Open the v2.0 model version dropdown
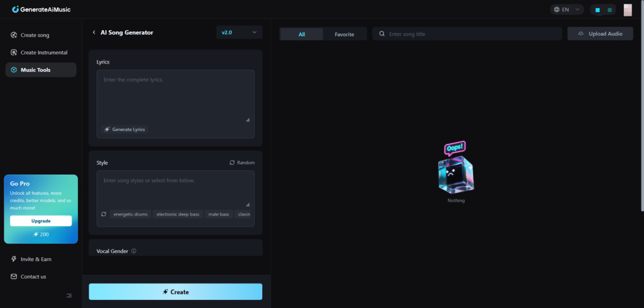 click(239, 32)
